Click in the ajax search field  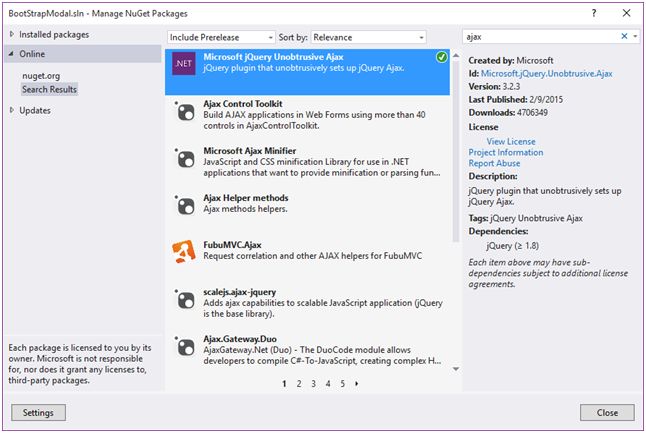click(x=541, y=37)
